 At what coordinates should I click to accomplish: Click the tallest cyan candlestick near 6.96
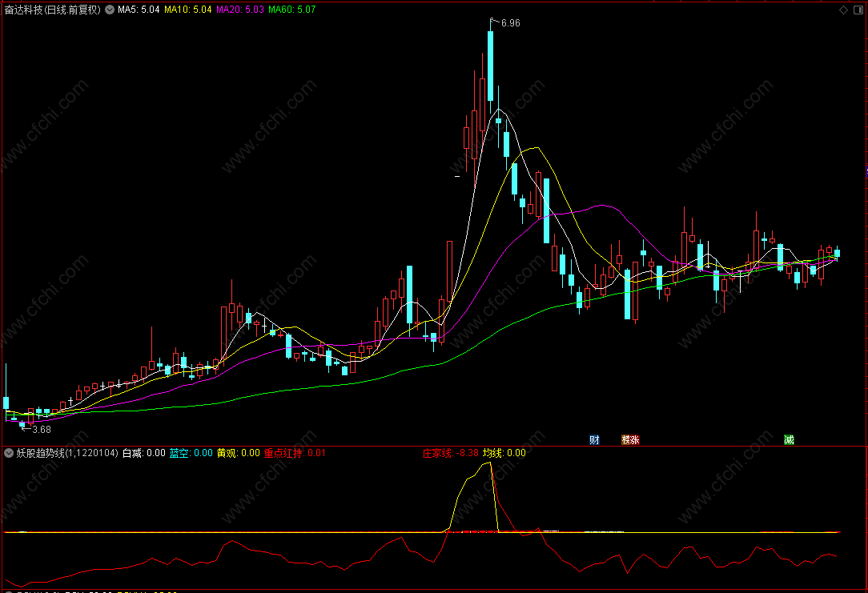click(x=491, y=66)
